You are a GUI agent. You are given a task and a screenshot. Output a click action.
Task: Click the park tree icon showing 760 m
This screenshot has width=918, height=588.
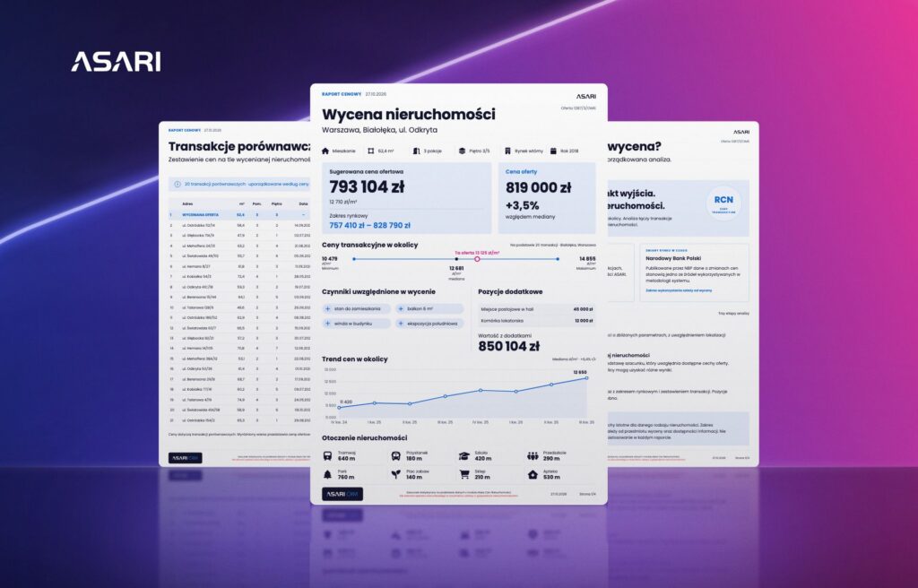coord(328,474)
